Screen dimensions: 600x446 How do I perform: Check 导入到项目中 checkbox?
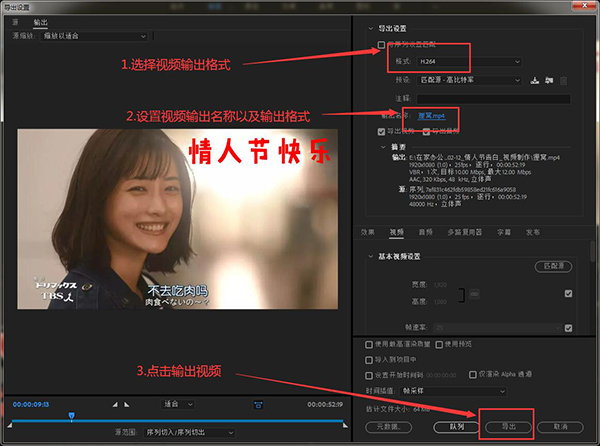pyautogui.click(x=369, y=360)
